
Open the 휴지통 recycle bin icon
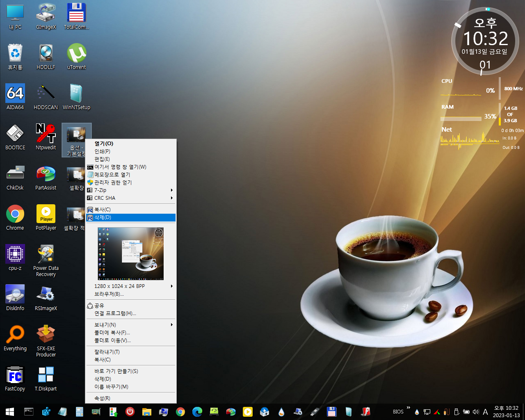[x=15, y=57]
